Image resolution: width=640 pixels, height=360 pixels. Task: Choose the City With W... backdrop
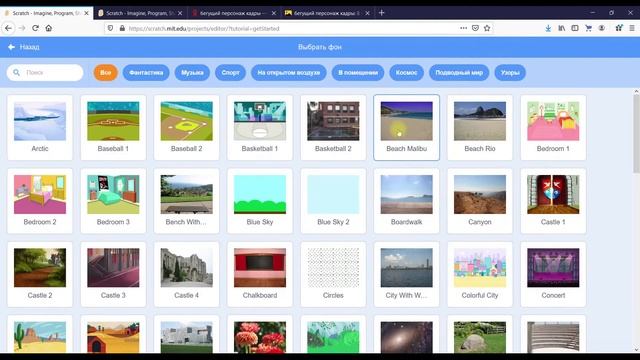[x=407, y=274]
